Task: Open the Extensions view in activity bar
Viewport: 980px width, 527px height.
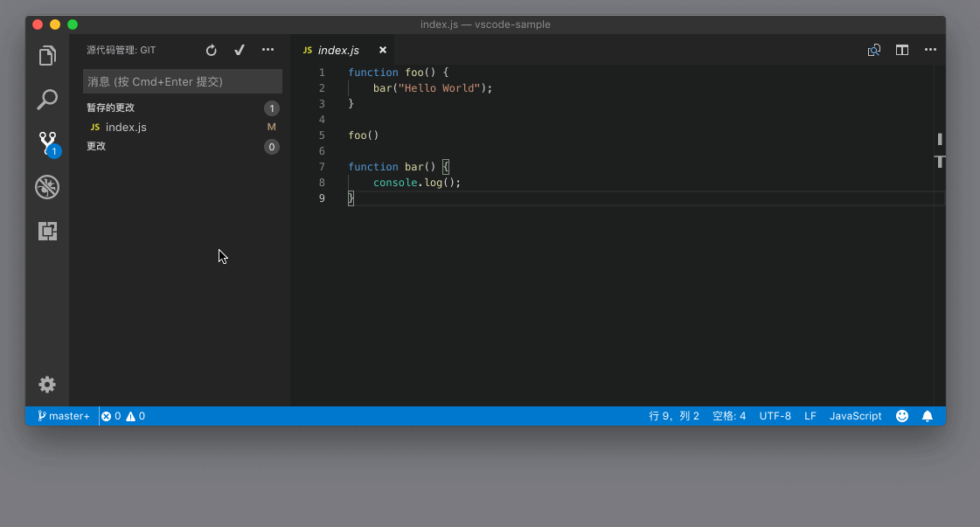Action: (47, 231)
